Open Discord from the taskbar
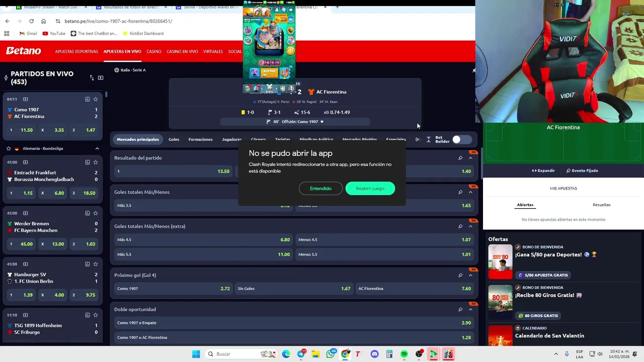Screen dimensions: 644x362 click(374, 354)
